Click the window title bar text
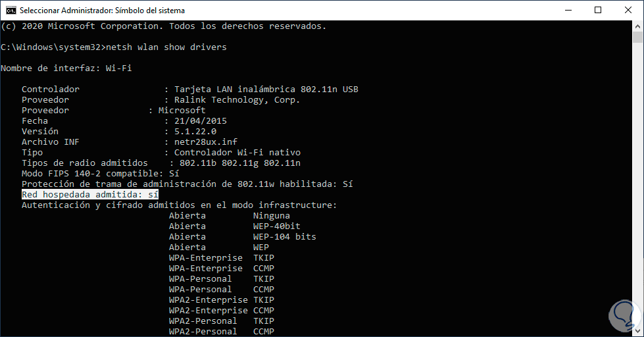 pos(102,11)
